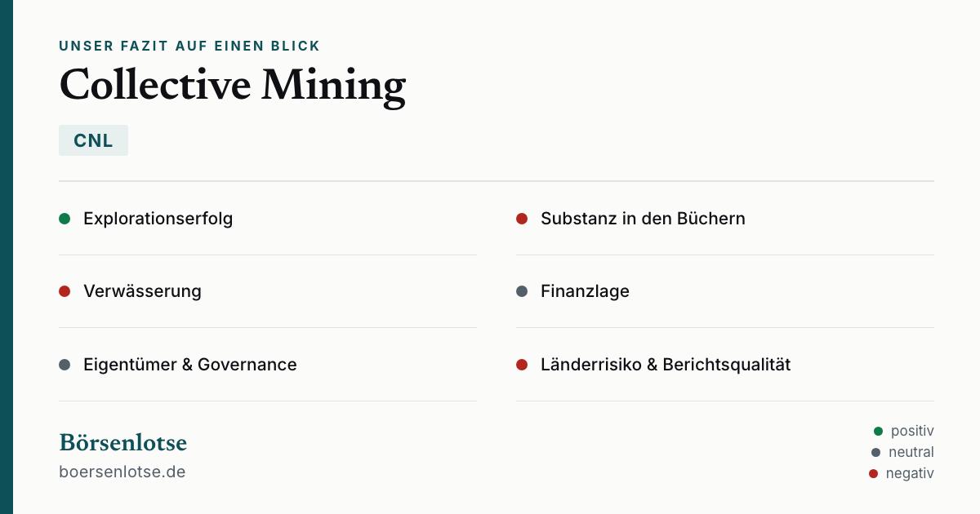Open the boersenlotse.de link
The image size is (980, 514).
point(122,472)
